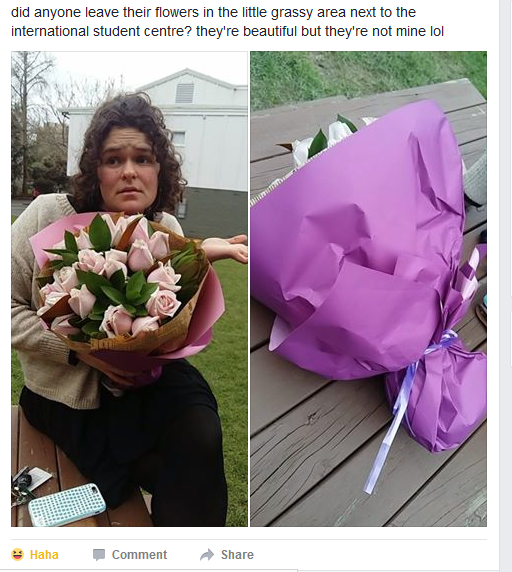Click the grey vertical scrollbar strip at right edge
Viewport: 512px width, 572px height.
pos(506,286)
